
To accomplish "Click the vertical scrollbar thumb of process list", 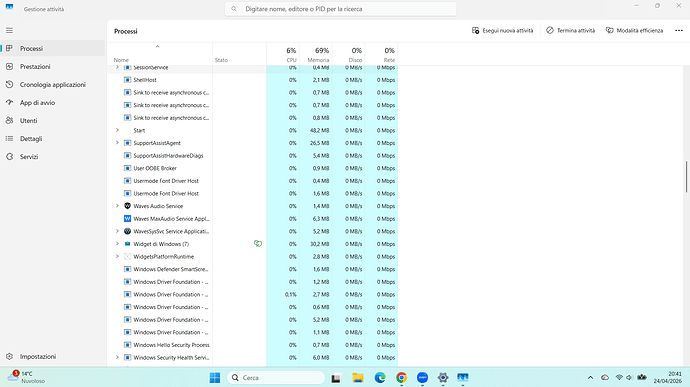I will click(x=686, y=177).
